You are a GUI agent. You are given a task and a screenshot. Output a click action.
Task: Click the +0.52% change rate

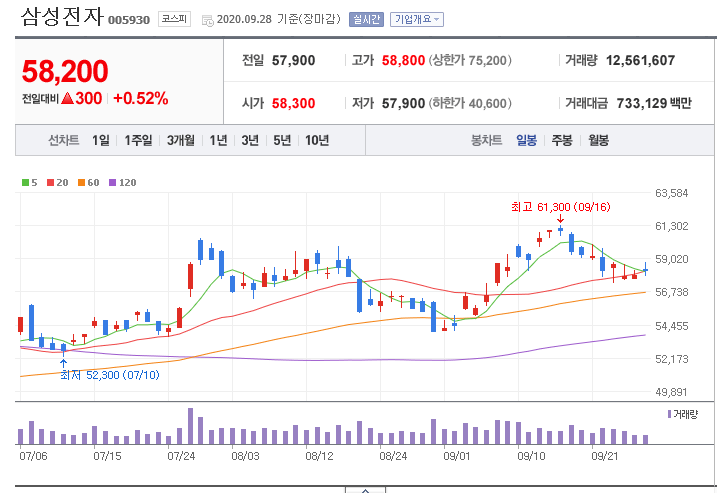[x=141, y=98]
